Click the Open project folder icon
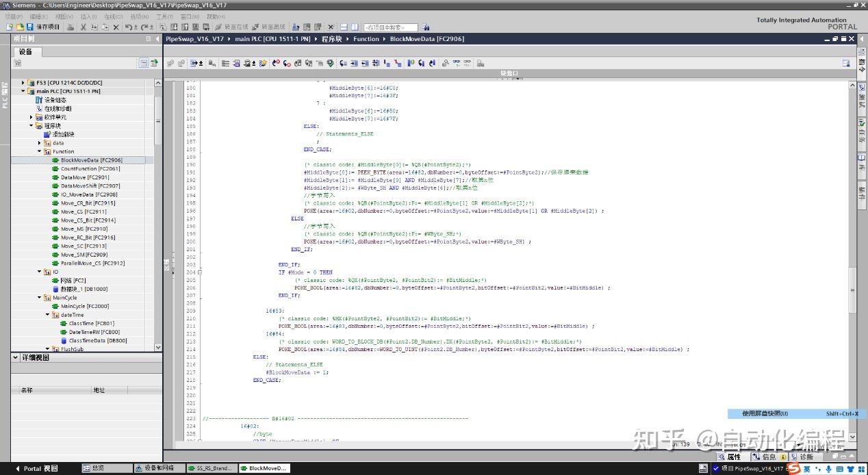Viewport: 868px width, 475px height. (x=21, y=27)
